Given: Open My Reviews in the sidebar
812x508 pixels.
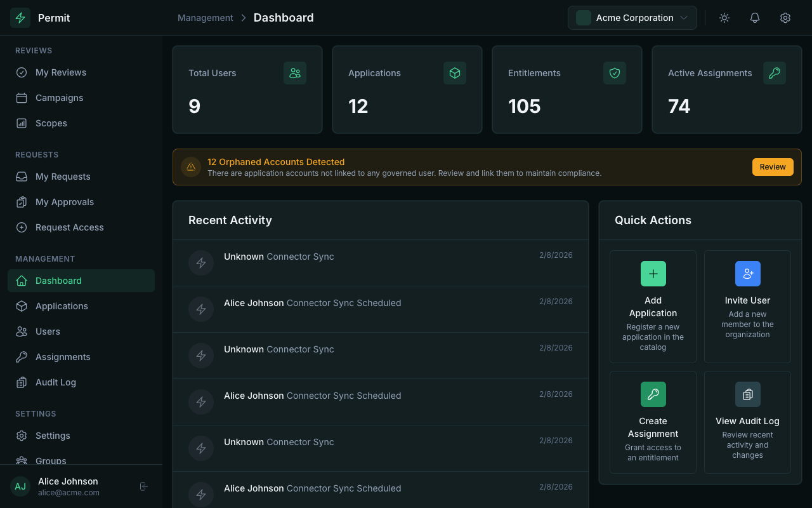Looking at the screenshot, I should tap(62, 72).
